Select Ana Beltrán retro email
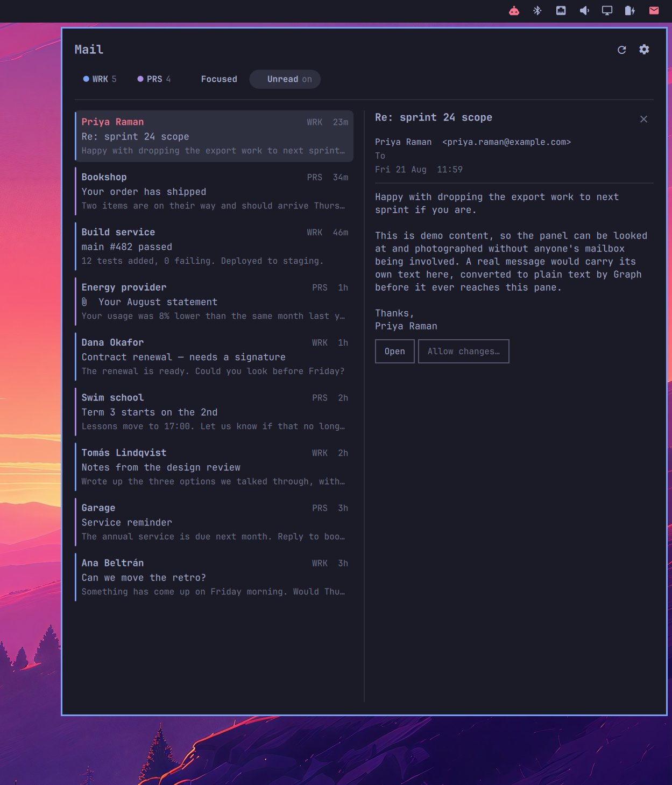Viewport: 672px width, 785px height. coord(214,577)
